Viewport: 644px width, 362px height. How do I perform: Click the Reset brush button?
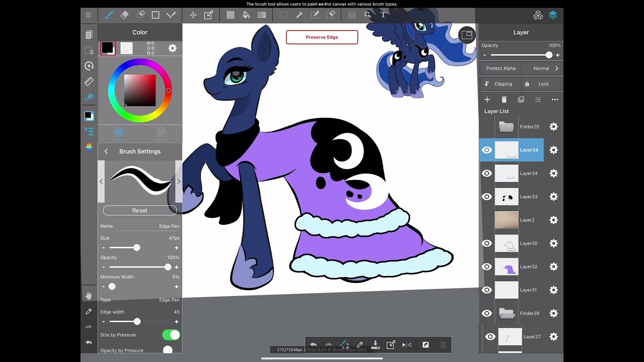(x=140, y=211)
